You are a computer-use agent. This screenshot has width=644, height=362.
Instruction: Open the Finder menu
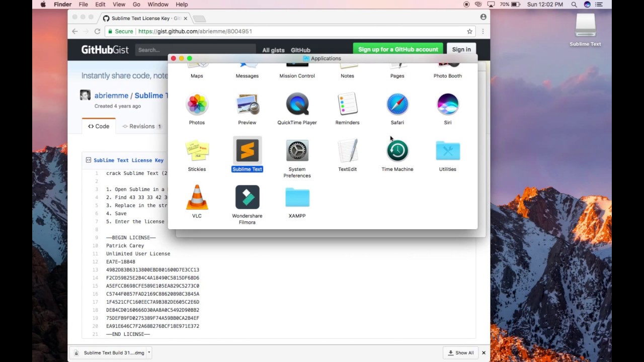(x=62, y=5)
